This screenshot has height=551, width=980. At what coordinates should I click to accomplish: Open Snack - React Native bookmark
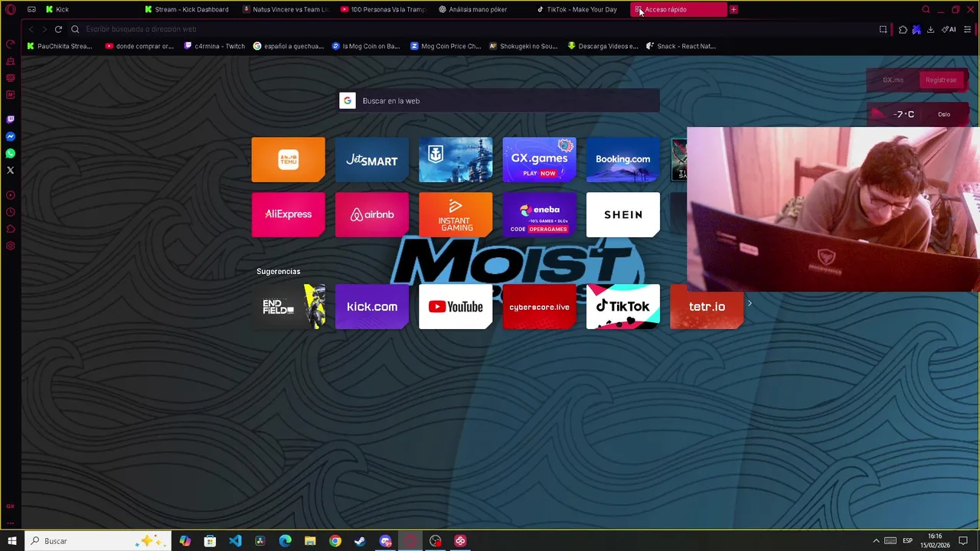coord(681,46)
